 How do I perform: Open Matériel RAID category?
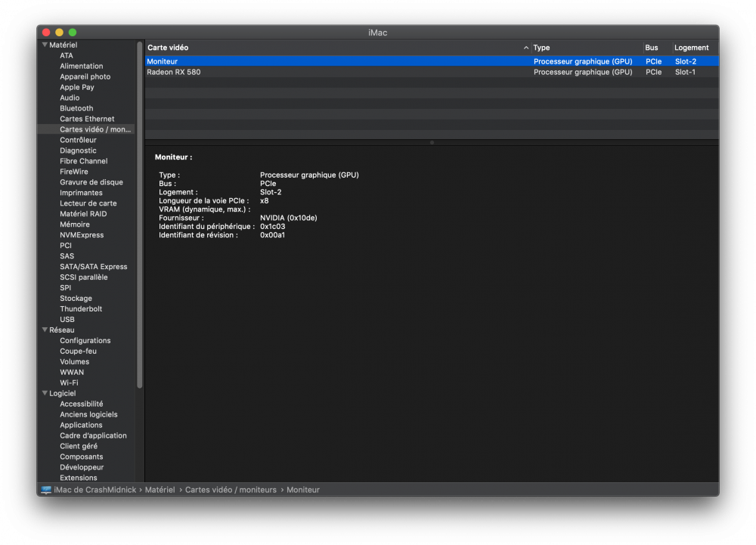pos(83,214)
